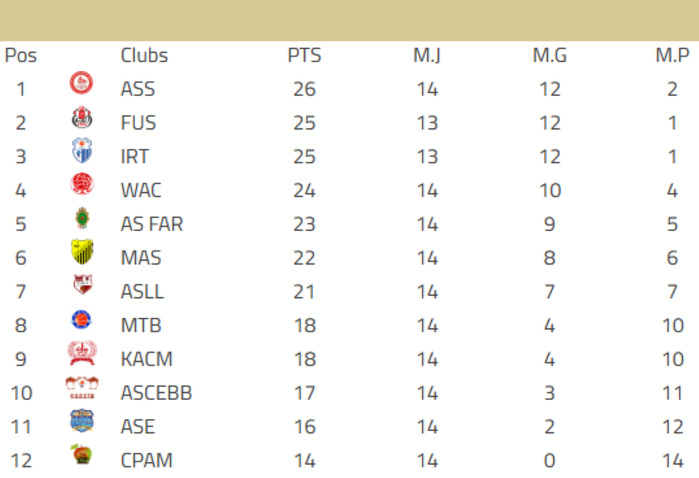Select the M.G column header
Image resolution: width=699 pixels, height=478 pixels.
[549, 56]
